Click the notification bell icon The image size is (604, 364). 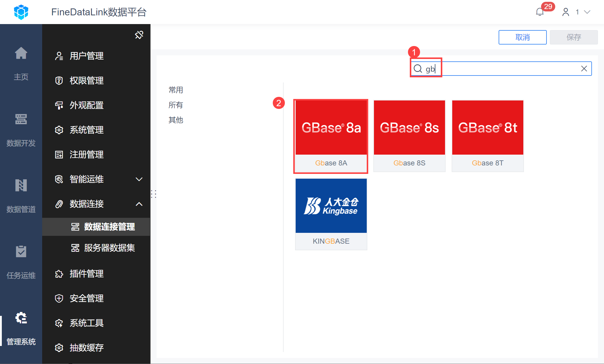pos(540,12)
